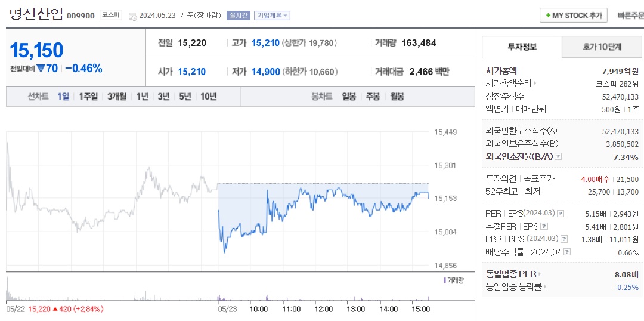Click the 7.34% foreign ownership ratio
Viewport: 644px width, 321px height.
pyautogui.click(x=626, y=157)
